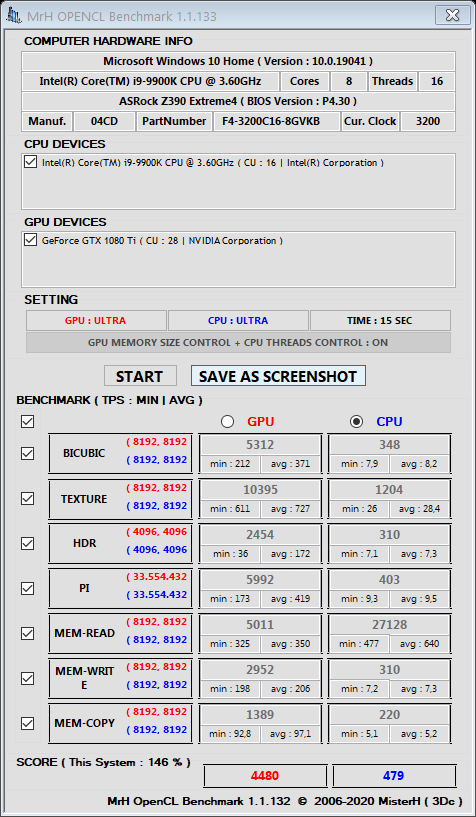Change the CPU : ULTRA setting
This screenshot has height=817, width=476.
(238, 320)
